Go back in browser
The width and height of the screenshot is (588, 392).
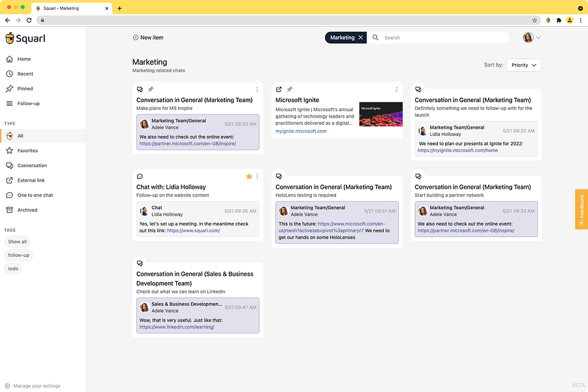pos(7,20)
